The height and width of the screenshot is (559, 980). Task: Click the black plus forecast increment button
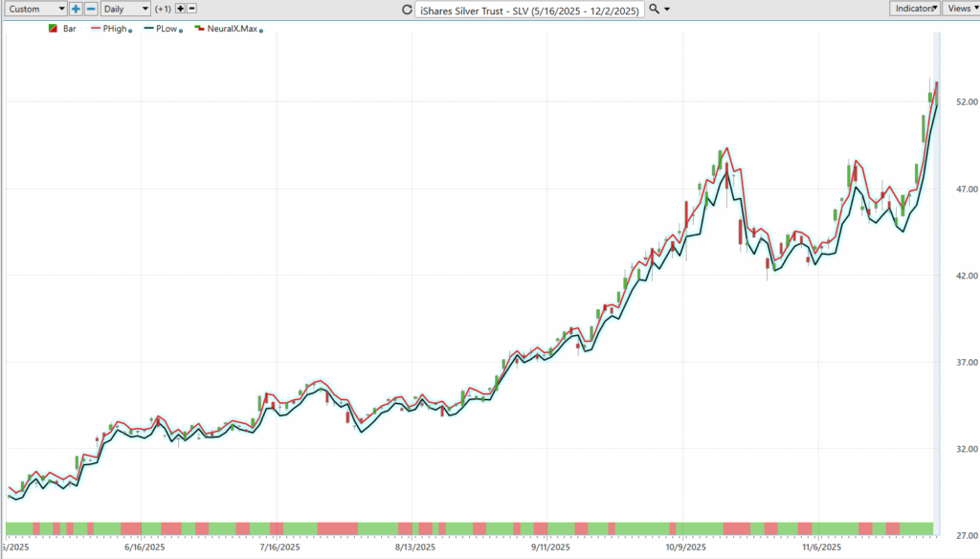[180, 9]
